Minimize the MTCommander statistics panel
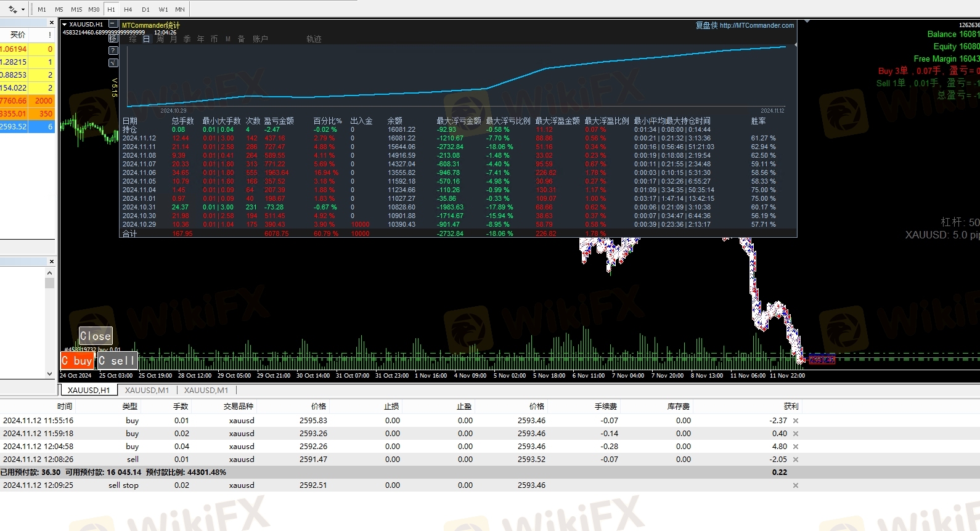This screenshot has width=980, height=531. click(113, 24)
